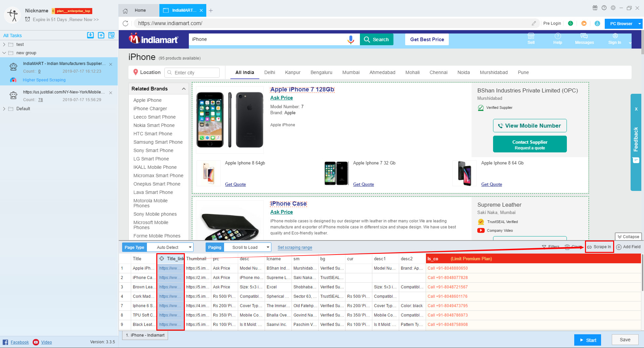The width and height of the screenshot is (644, 348).
Task: Collapse the Related Brands section
Action: pyautogui.click(x=183, y=89)
